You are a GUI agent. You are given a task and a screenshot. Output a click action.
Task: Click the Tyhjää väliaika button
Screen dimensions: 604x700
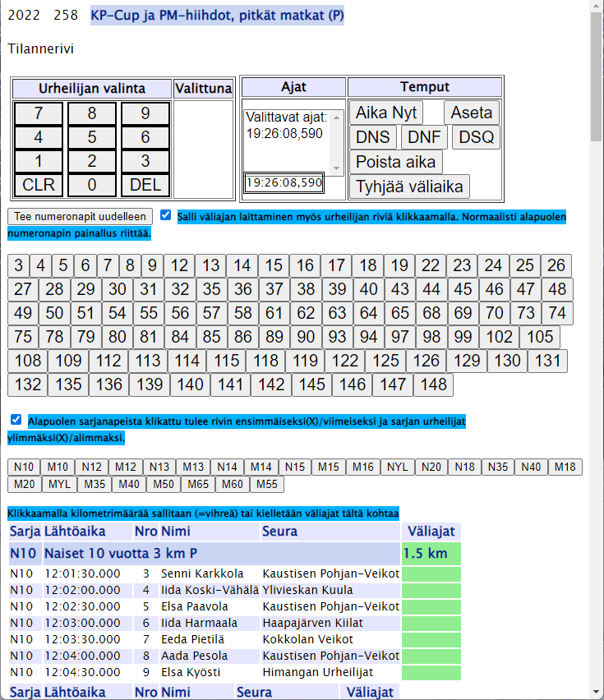point(410,187)
